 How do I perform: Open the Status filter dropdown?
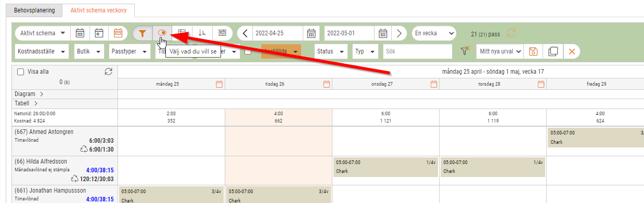pyautogui.click(x=331, y=51)
